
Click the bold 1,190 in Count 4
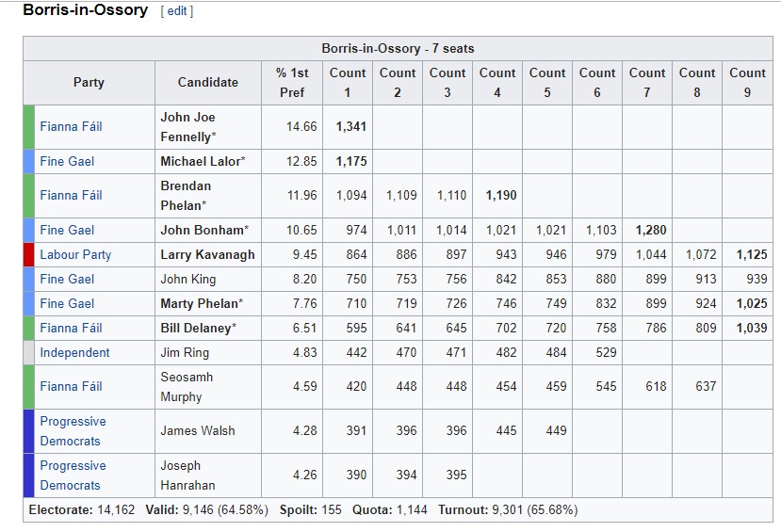coord(501,196)
